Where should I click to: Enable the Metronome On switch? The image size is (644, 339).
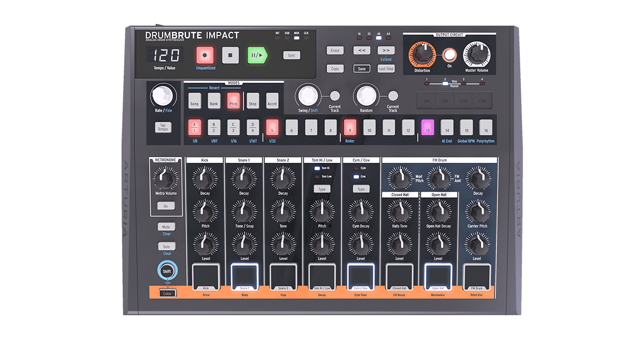tap(166, 206)
